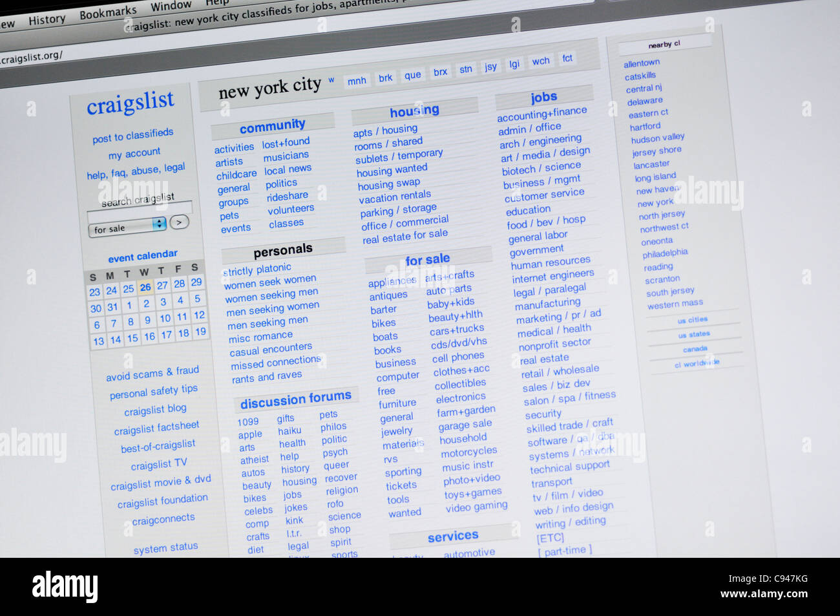840x616 pixels.
Task: Open the Bookmarks menu
Action: [108, 12]
